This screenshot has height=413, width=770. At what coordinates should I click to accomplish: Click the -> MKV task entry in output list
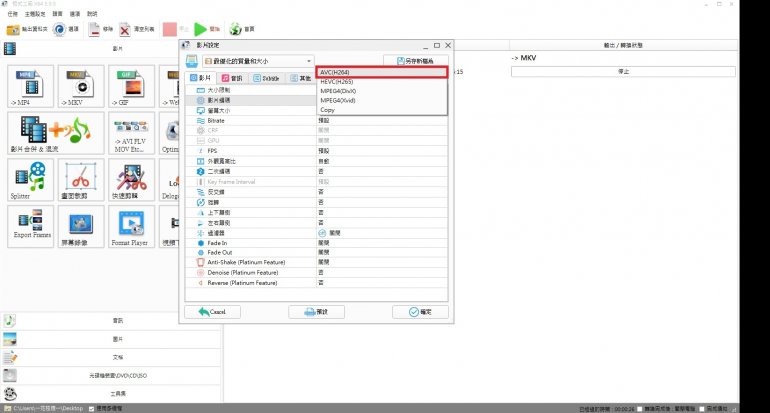click(x=524, y=58)
